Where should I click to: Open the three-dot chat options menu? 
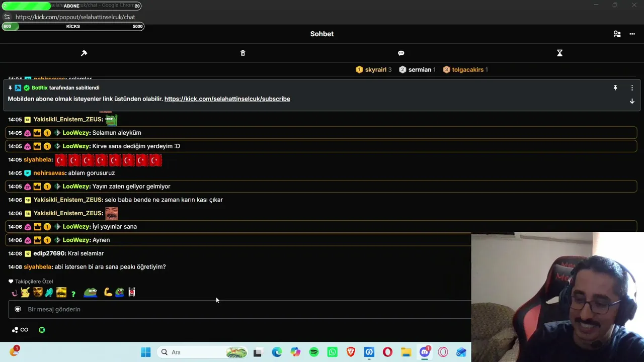(x=632, y=34)
